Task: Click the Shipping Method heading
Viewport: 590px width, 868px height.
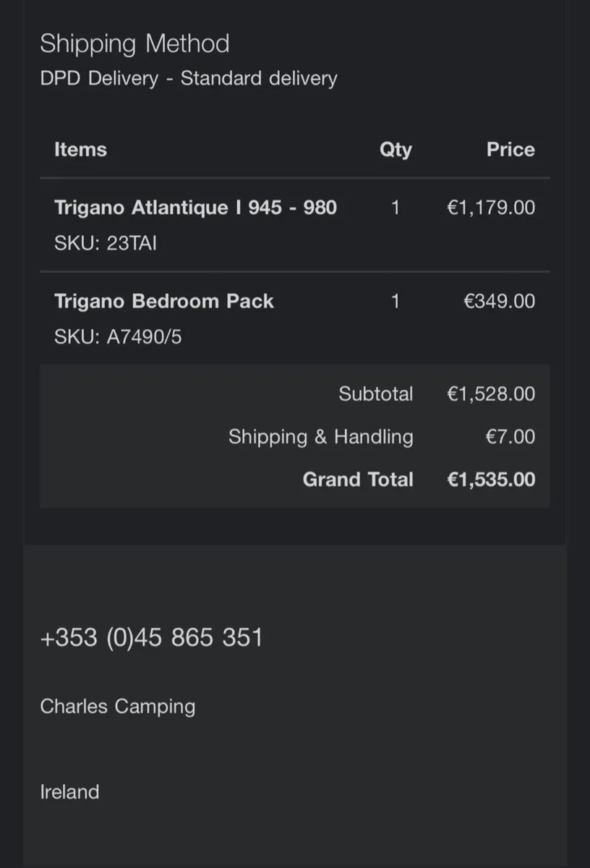Action: [x=134, y=43]
